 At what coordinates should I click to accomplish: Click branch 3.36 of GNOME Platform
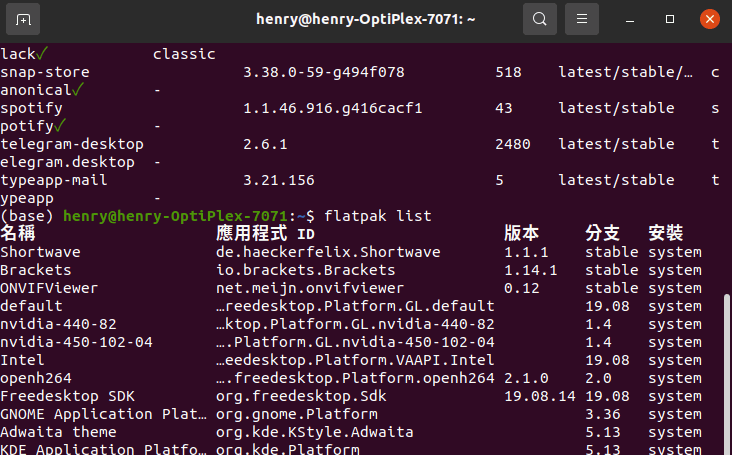603,414
